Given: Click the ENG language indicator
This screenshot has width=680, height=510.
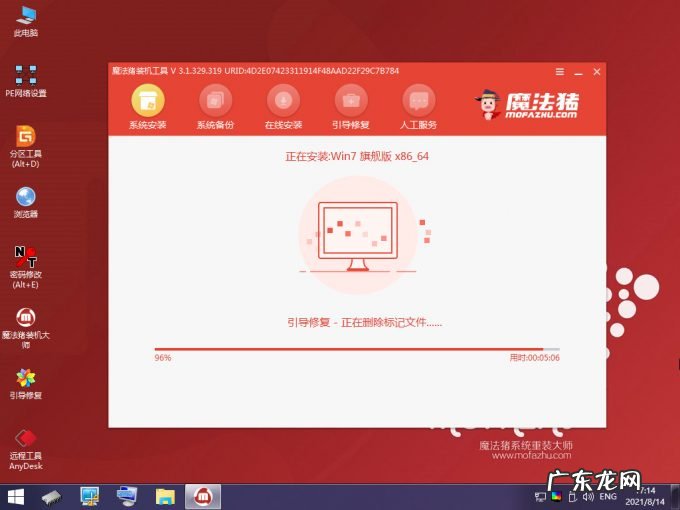Looking at the screenshot, I should (608, 497).
